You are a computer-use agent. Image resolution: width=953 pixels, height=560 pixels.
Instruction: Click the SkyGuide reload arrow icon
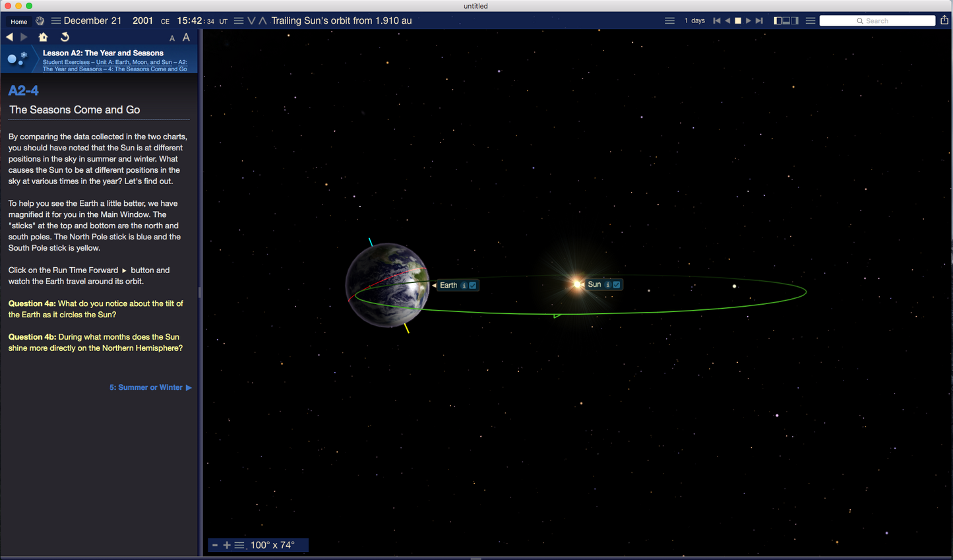point(65,37)
